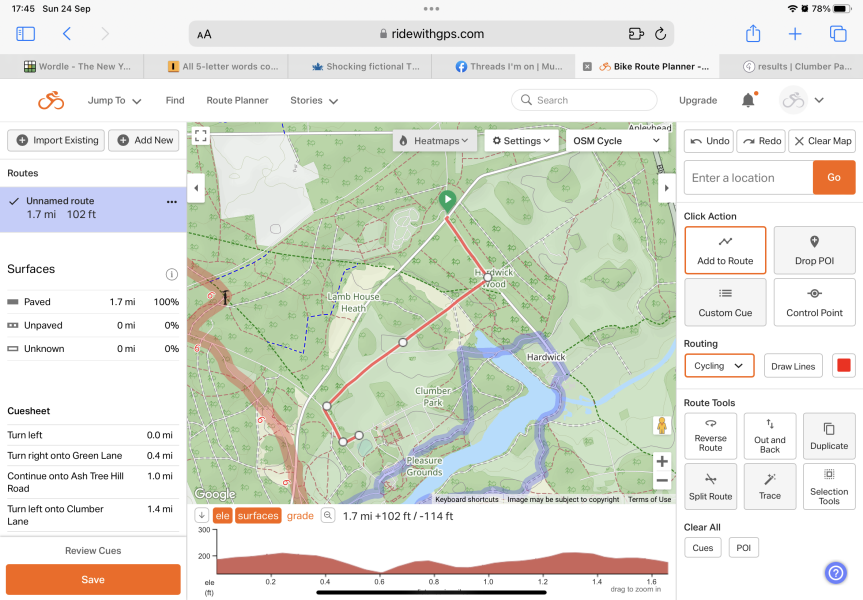The width and height of the screenshot is (863, 600).
Task: Switch to All 5-letter words tab
Action: point(216,67)
